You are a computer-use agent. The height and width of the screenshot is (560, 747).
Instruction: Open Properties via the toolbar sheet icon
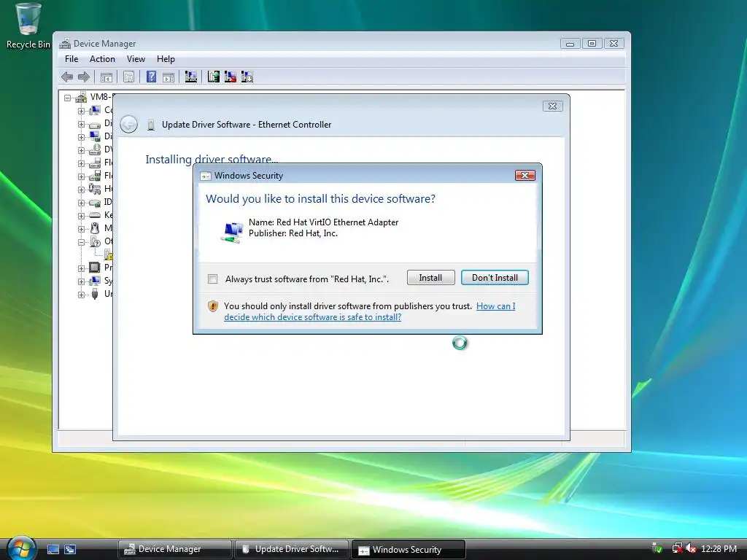tap(128, 77)
